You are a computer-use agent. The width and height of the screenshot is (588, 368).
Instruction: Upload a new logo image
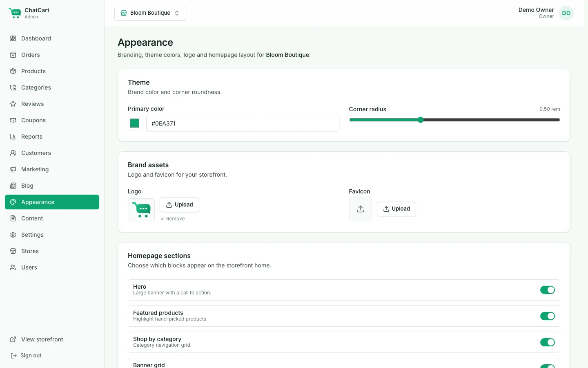[179, 205]
